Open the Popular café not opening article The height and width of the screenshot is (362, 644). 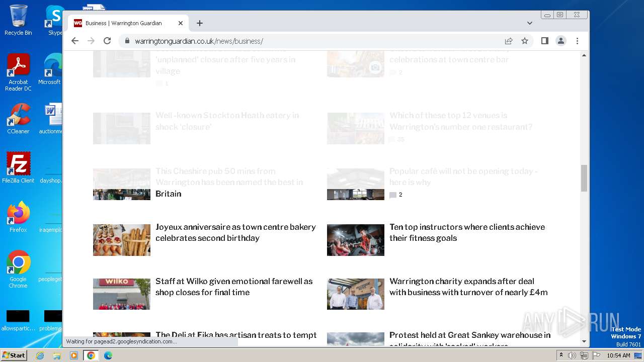[x=463, y=176]
